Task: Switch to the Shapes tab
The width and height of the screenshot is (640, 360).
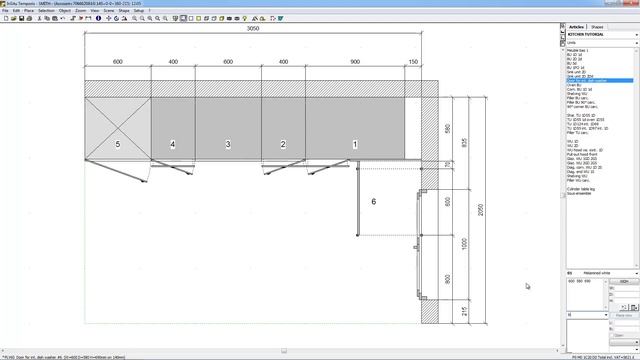Action: (x=597, y=27)
